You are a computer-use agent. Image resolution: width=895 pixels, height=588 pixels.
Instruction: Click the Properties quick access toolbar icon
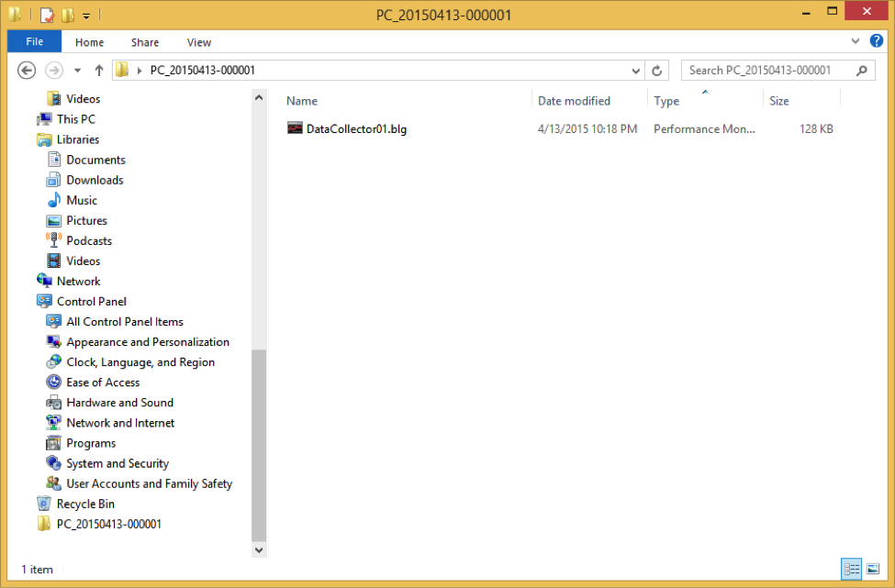[x=47, y=15]
